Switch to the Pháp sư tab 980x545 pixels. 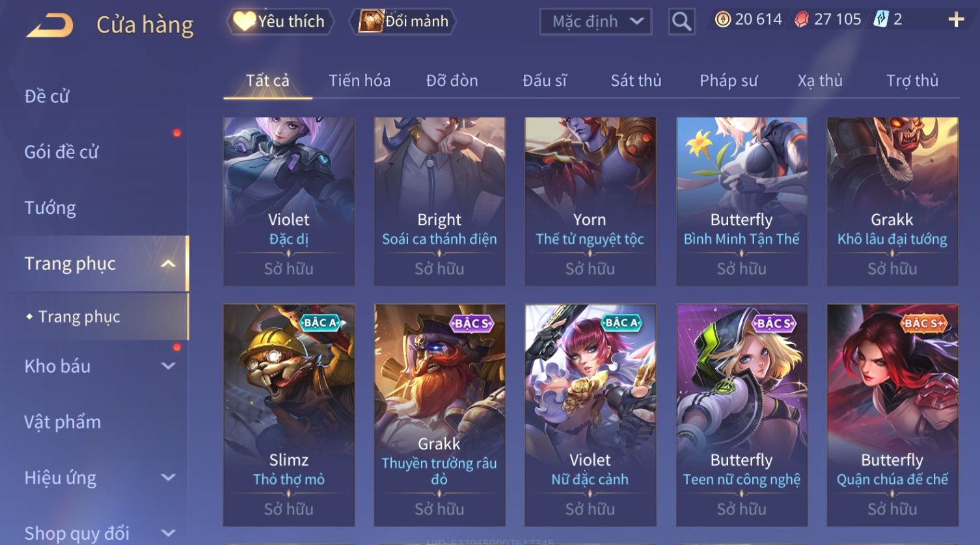(728, 81)
